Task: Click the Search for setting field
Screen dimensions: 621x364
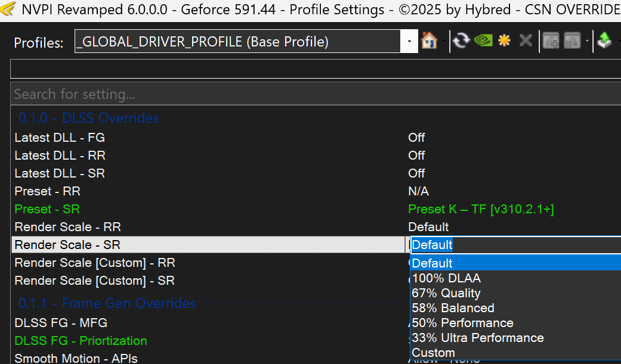Action: click(x=316, y=94)
